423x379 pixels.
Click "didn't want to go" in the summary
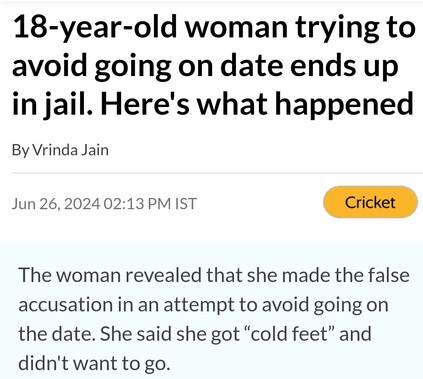(x=92, y=363)
